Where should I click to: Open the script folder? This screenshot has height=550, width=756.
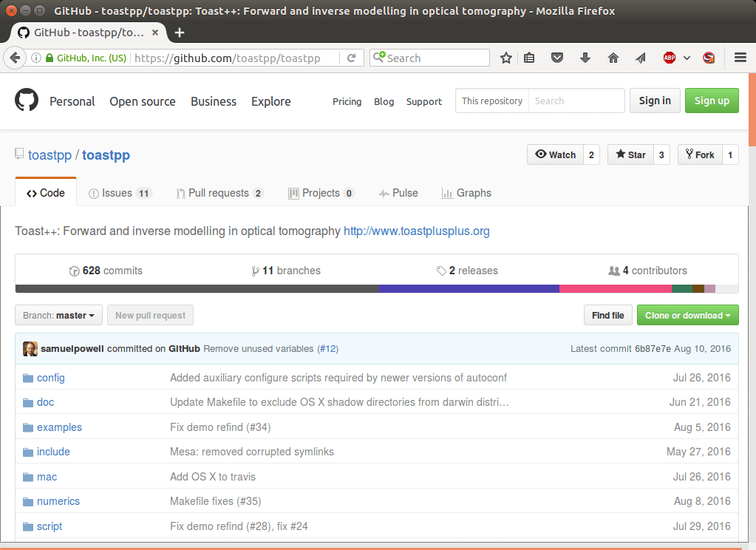point(50,526)
